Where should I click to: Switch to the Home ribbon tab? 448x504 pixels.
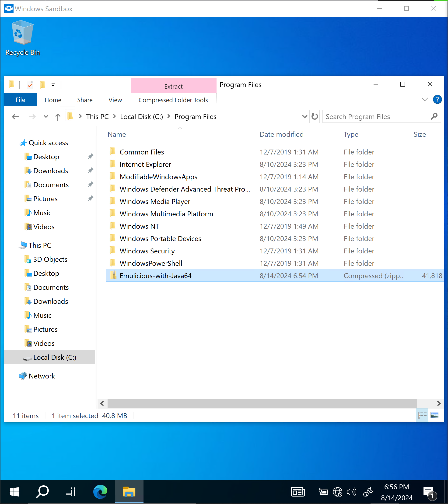click(x=53, y=100)
